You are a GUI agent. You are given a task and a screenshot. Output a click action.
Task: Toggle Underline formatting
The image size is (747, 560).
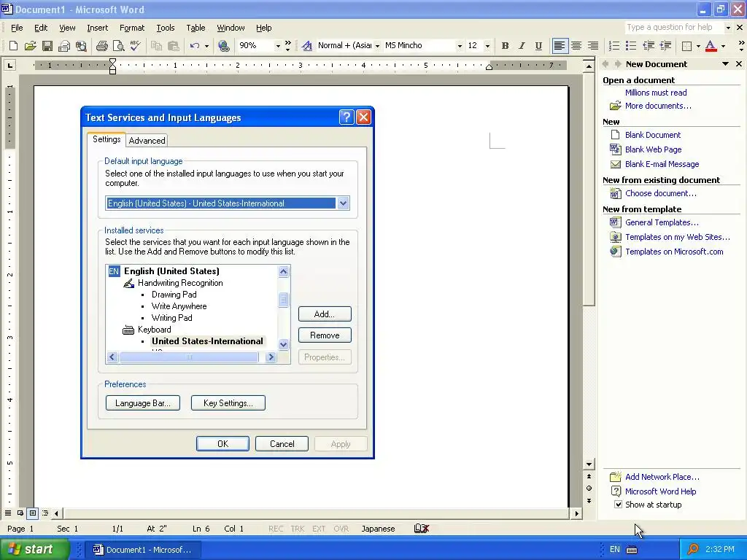pos(538,46)
